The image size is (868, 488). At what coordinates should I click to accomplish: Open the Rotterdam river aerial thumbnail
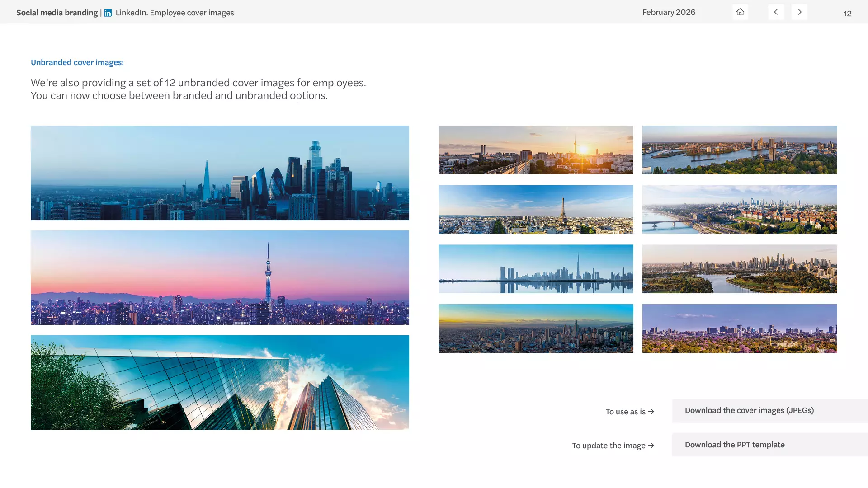[x=740, y=150]
